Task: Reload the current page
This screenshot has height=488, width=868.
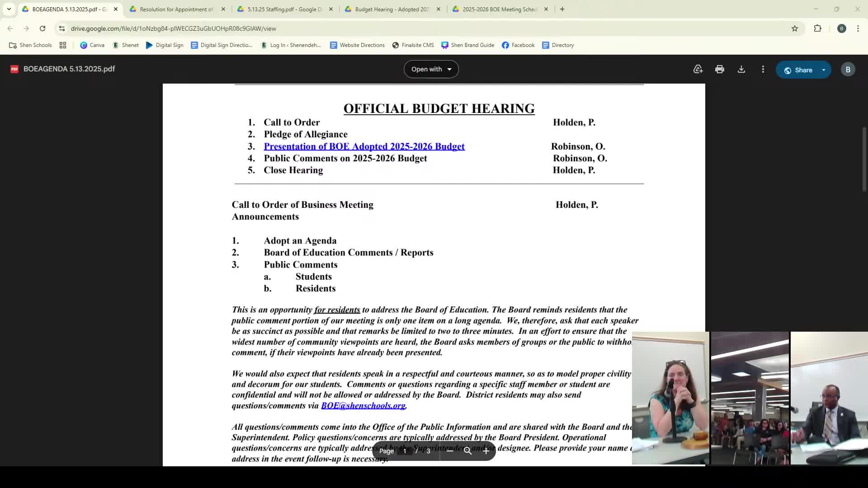Action: pos(42,28)
